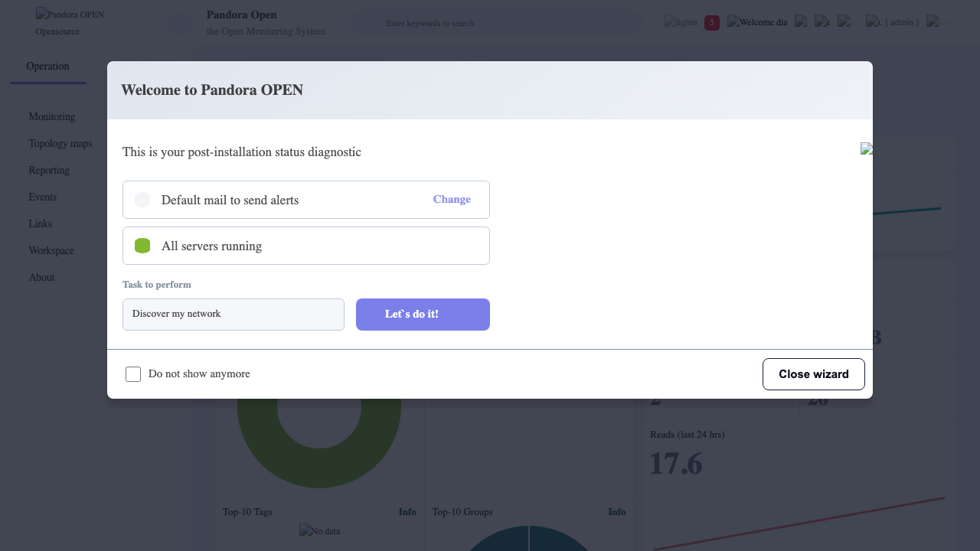Image resolution: width=980 pixels, height=551 pixels.
Task: Select the Reporting menu item
Action: click(x=49, y=170)
